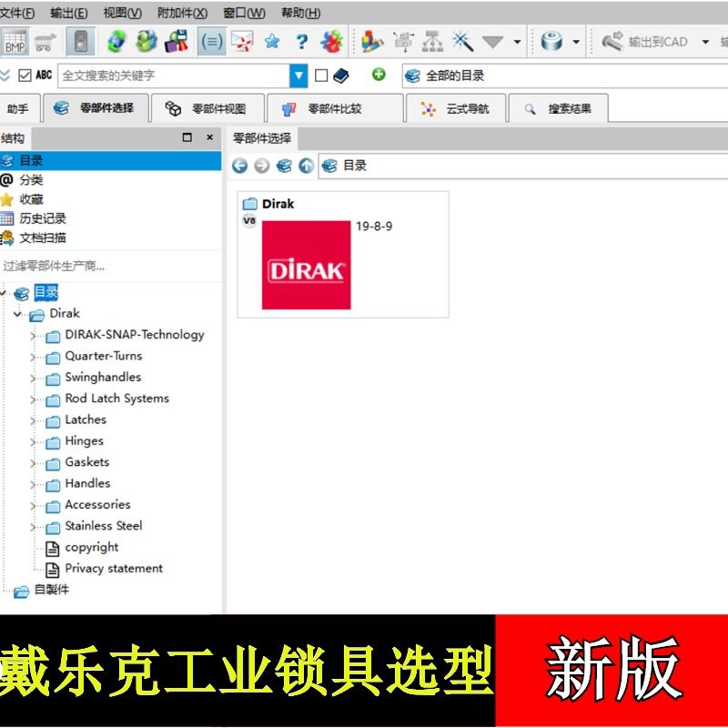Click the 输出到CAD button
This screenshot has width=728, height=728.
[652, 42]
